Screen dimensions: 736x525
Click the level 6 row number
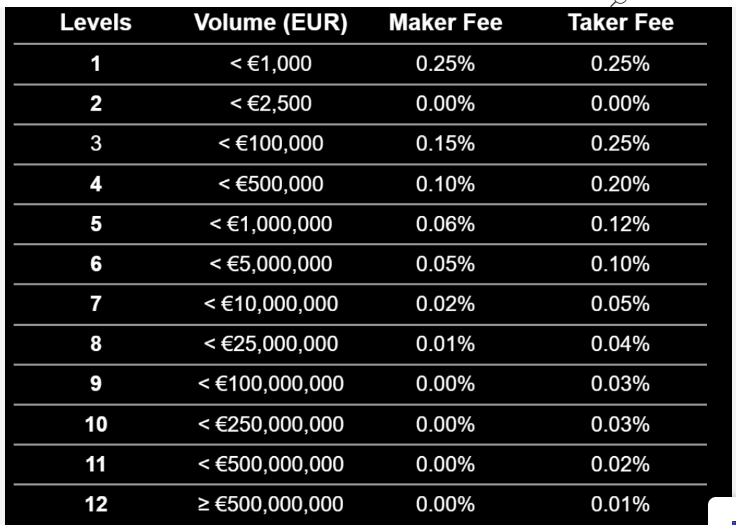coord(96,264)
